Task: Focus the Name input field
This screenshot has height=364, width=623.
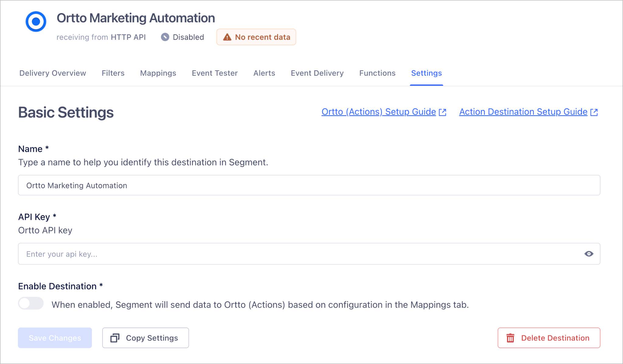Action: click(309, 185)
